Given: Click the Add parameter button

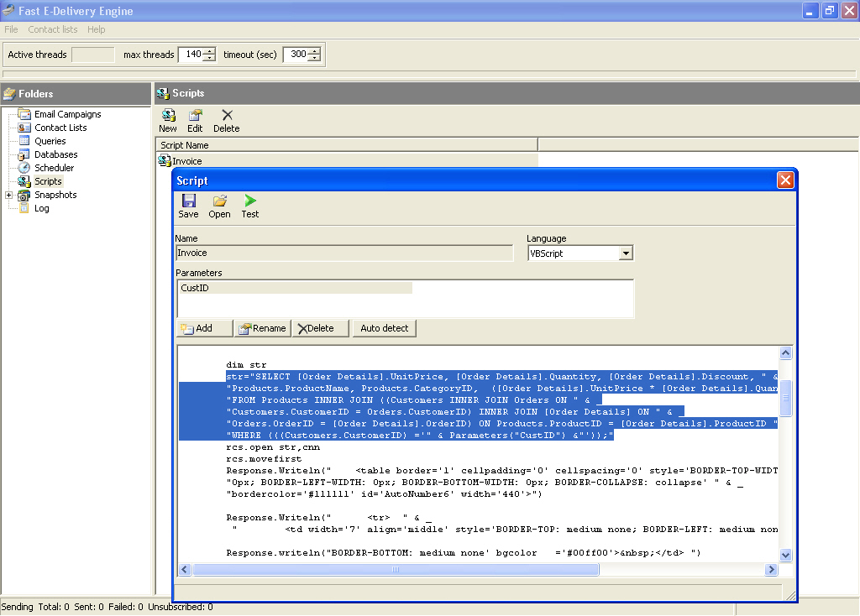Looking at the screenshot, I should pos(205,328).
